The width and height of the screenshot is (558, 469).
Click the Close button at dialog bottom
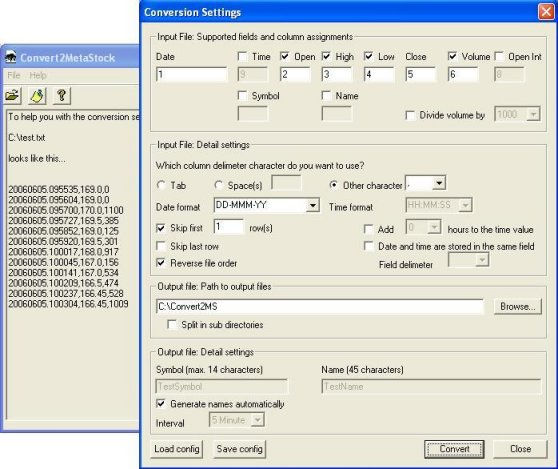(x=520, y=449)
